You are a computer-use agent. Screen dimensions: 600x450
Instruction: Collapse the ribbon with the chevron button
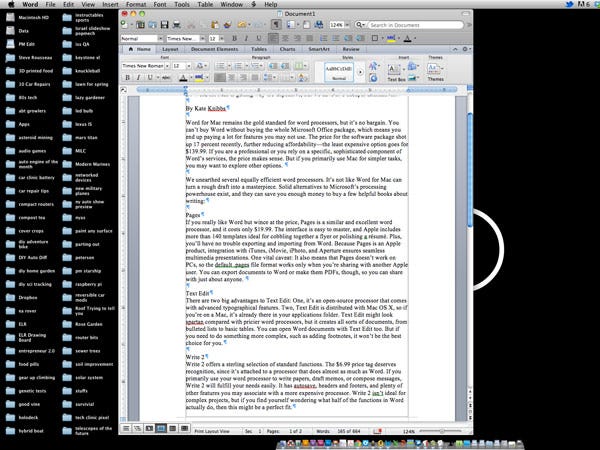tap(455, 49)
